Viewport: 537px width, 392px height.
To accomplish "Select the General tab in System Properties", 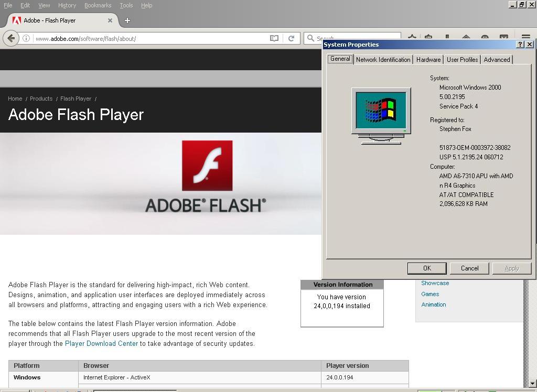I will coord(340,59).
